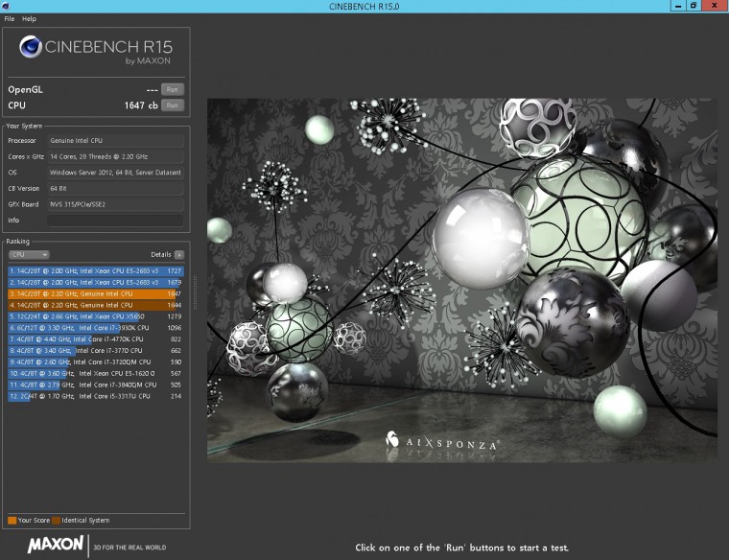Open the File menu
Viewport: 729px width, 560px height.
[10, 19]
